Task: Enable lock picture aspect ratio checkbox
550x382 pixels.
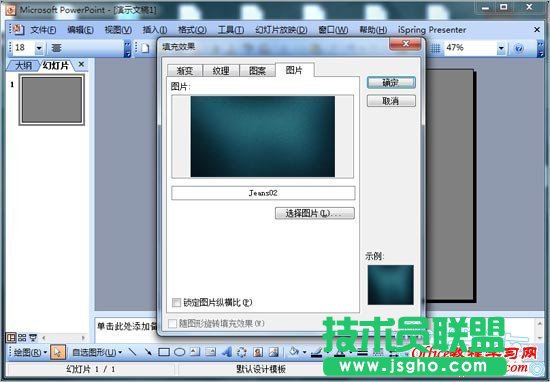Action: (176, 302)
